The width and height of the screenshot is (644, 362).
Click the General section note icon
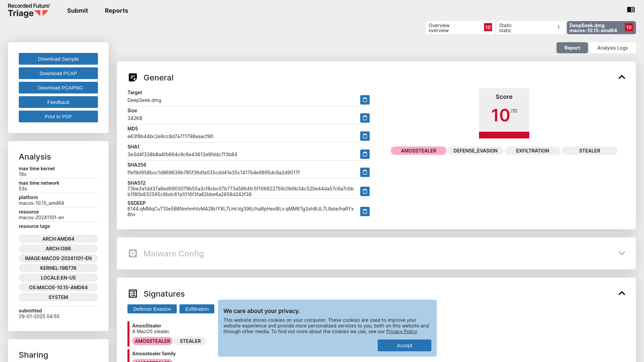click(133, 77)
